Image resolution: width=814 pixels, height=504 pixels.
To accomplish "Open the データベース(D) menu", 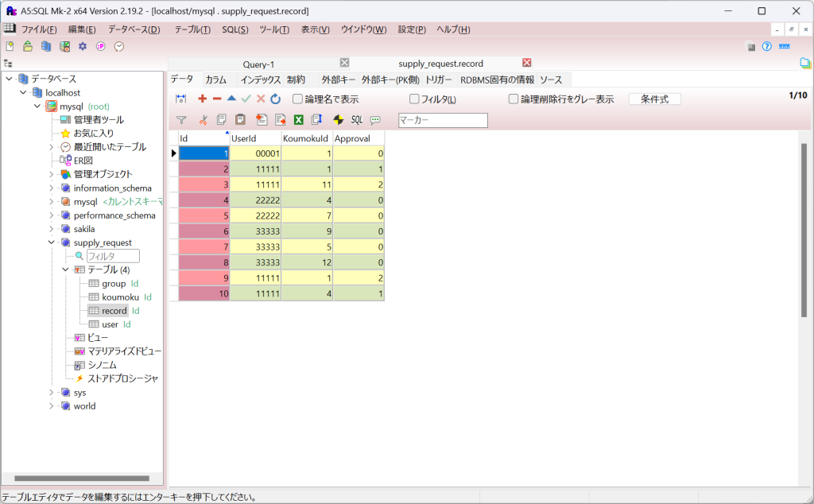I will click(x=134, y=29).
